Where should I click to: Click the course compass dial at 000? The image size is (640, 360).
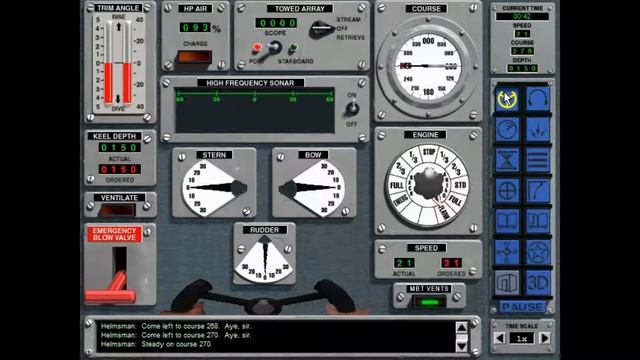(428, 41)
